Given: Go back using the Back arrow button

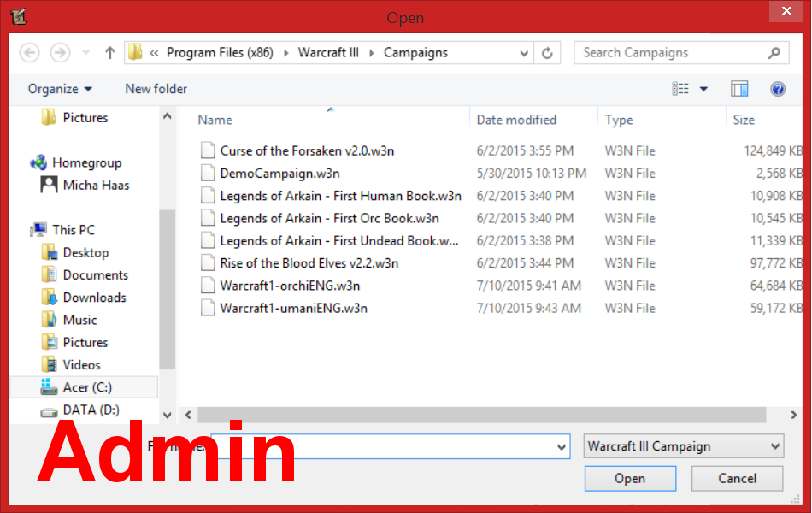Looking at the screenshot, I should pyautogui.click(x=30, y=53).
